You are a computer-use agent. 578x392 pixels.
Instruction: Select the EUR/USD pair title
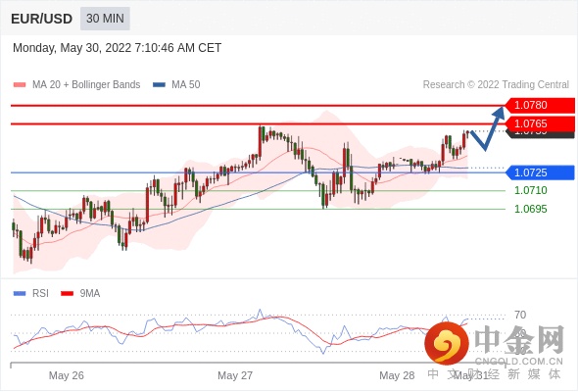click(42, 19)
